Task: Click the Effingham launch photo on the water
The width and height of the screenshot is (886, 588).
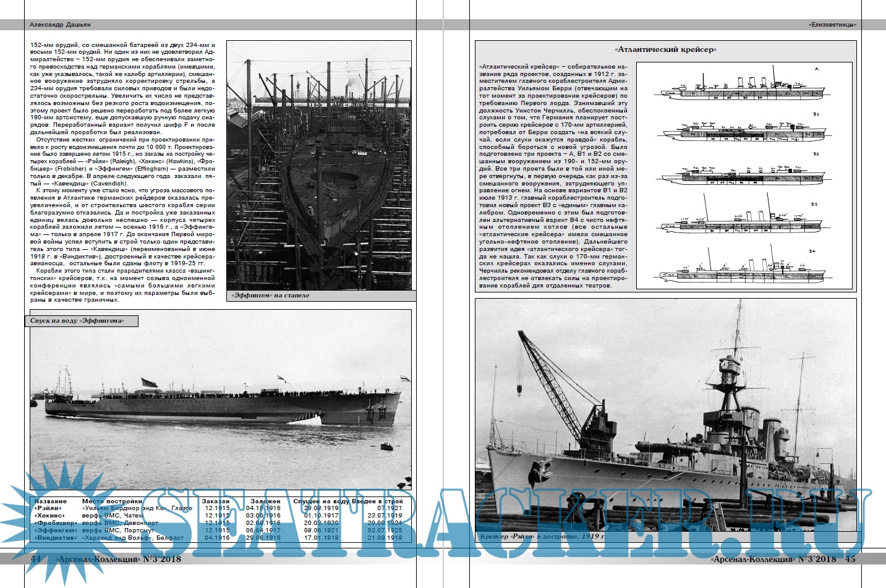Action: point(221,399)
